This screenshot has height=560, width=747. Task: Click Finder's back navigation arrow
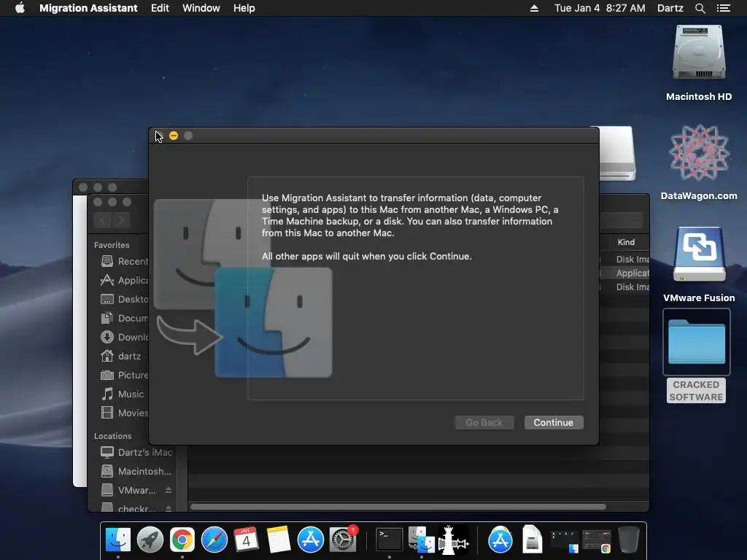coord(103,220)
